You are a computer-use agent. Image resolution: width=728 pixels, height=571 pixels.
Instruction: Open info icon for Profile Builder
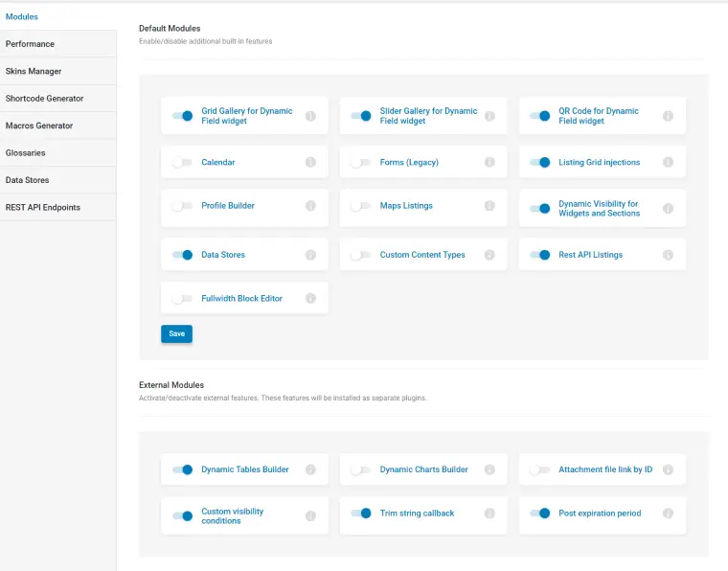pyautogui.click(x=310, y=206)
